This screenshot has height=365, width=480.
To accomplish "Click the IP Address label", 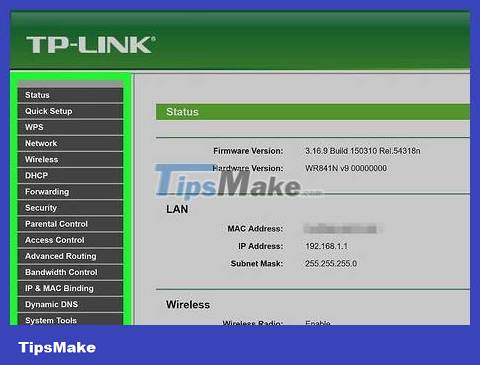I will click(261, 246).
